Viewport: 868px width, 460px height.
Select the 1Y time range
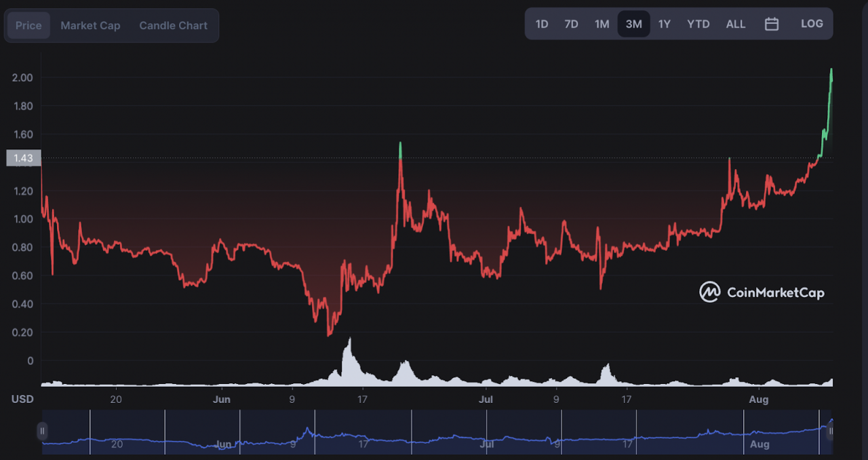coord(665,24)
